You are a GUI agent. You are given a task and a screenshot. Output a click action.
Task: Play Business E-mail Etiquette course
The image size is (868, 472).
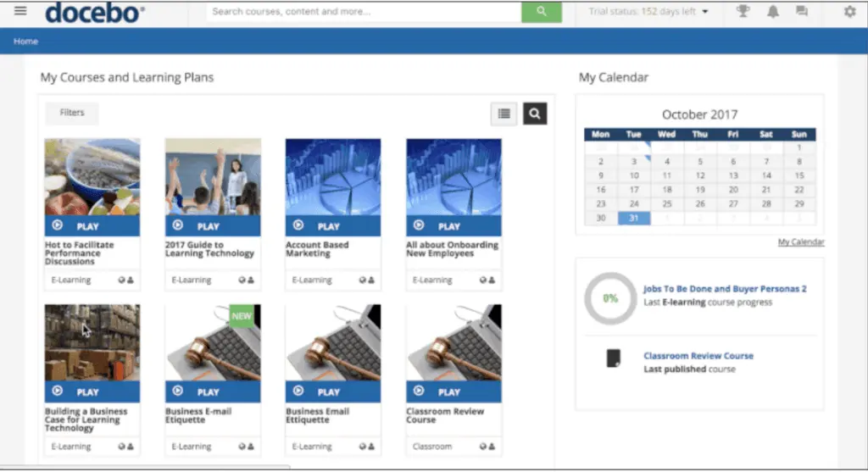point(213,391)
